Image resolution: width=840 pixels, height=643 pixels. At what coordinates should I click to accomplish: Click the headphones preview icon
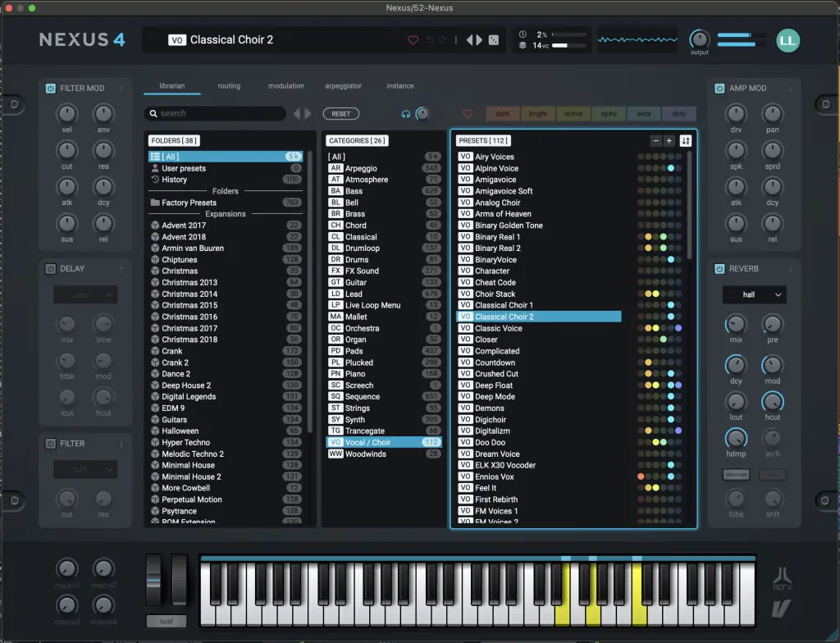[405, 114]
